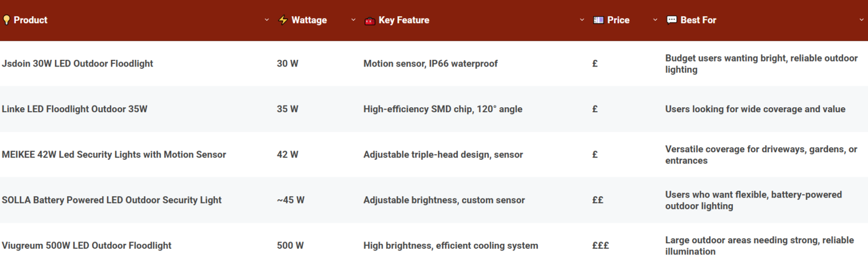Open the Key Feature column dropdown chevron

coord(582,20)
